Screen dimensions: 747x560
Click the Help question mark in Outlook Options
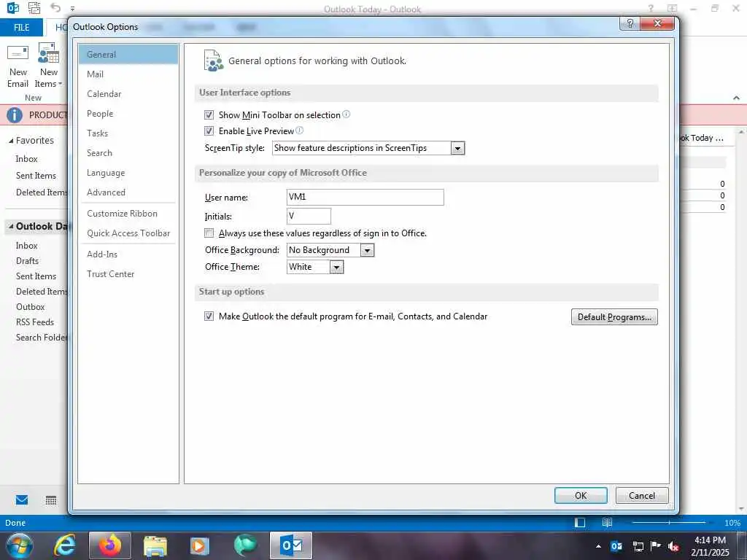[x=630, y=23]
